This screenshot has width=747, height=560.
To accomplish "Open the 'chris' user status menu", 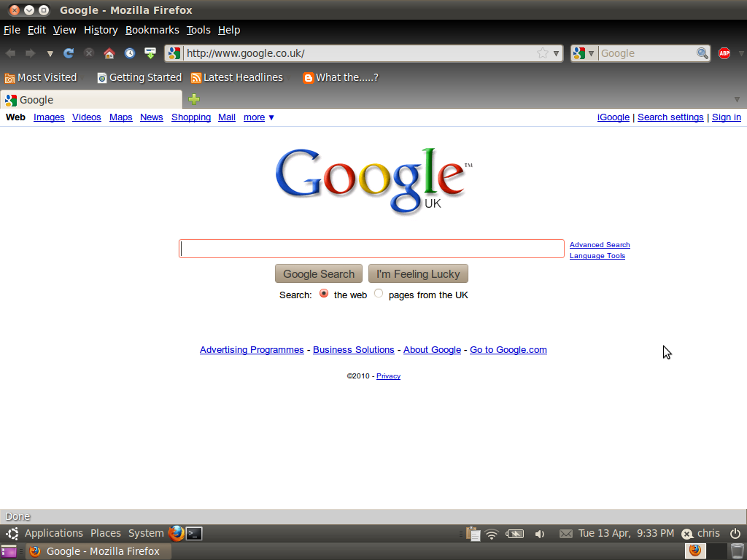I will point(701,533).
